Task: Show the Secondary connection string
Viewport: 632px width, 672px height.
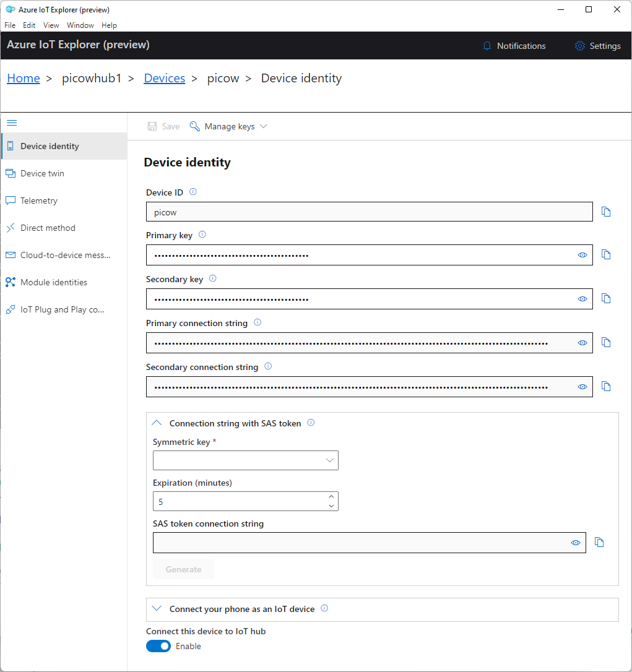Action: coord(582,387)
